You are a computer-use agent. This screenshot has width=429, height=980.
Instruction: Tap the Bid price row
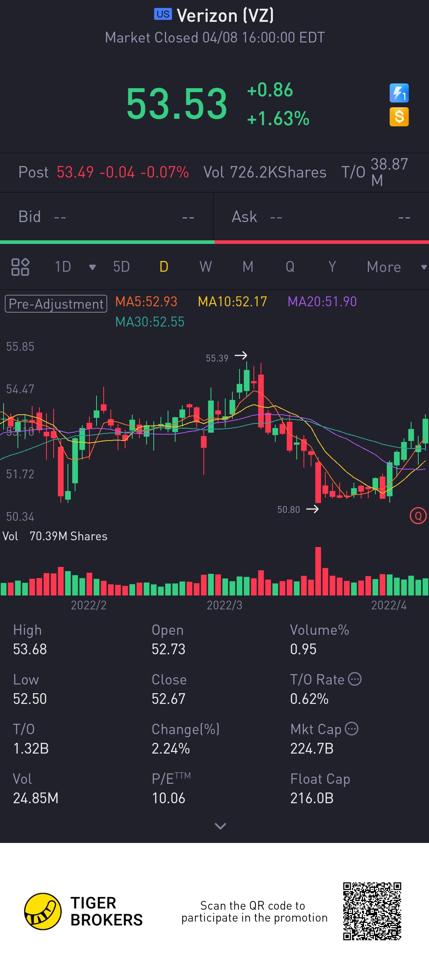point(106,217)
